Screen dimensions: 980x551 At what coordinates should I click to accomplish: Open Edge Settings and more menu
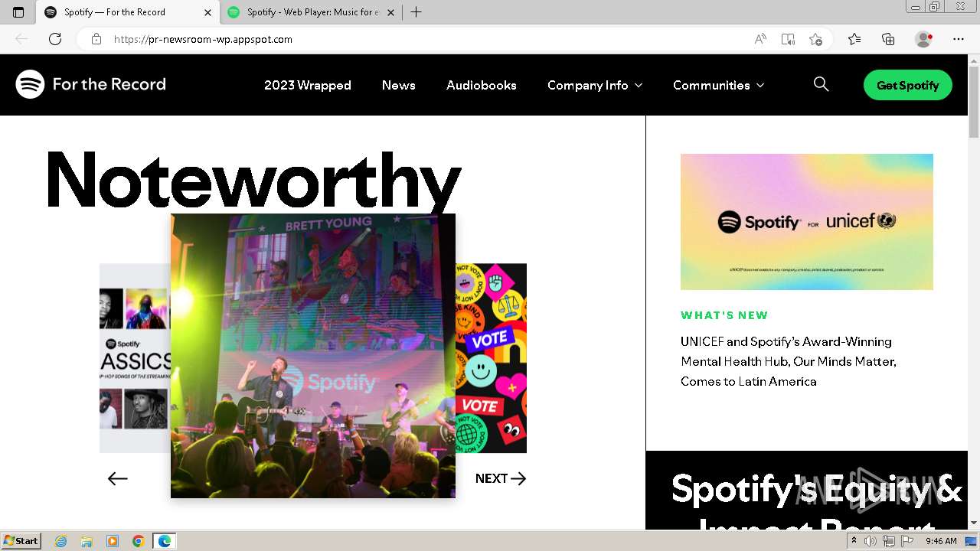point(959,39)
